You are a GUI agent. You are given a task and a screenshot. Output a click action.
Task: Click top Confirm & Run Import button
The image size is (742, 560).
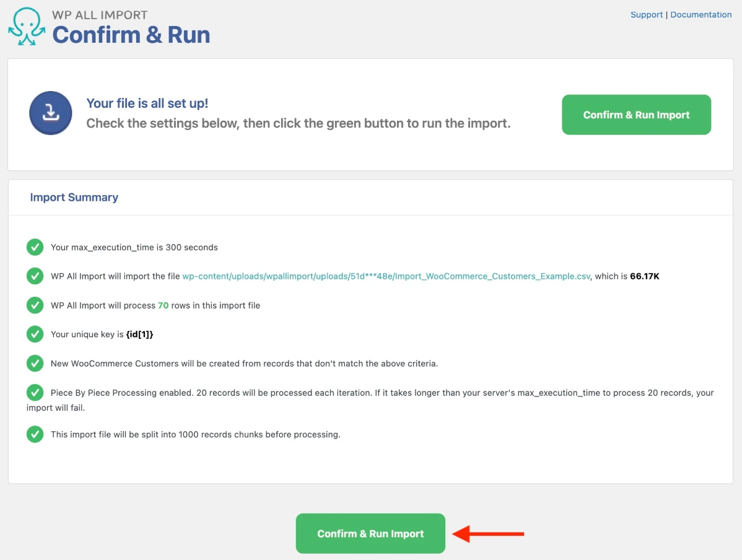tap(636, 115)
